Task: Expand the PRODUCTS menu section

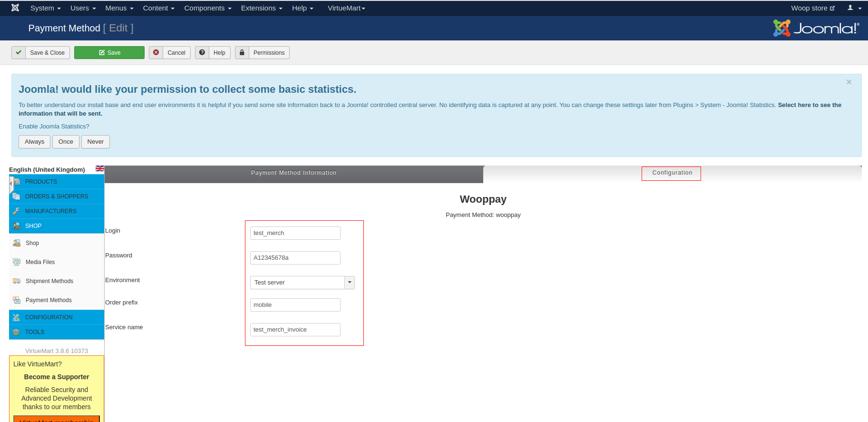Action: (57, 182)
